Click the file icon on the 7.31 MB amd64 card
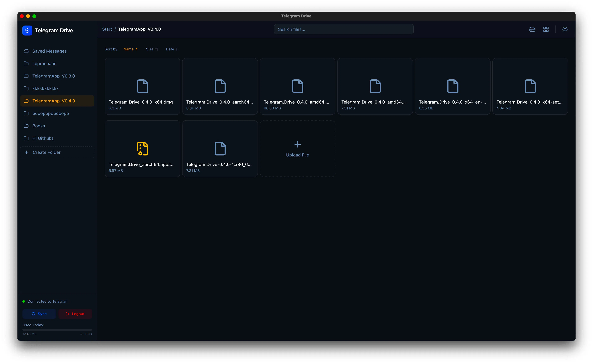 pos(375,86)
